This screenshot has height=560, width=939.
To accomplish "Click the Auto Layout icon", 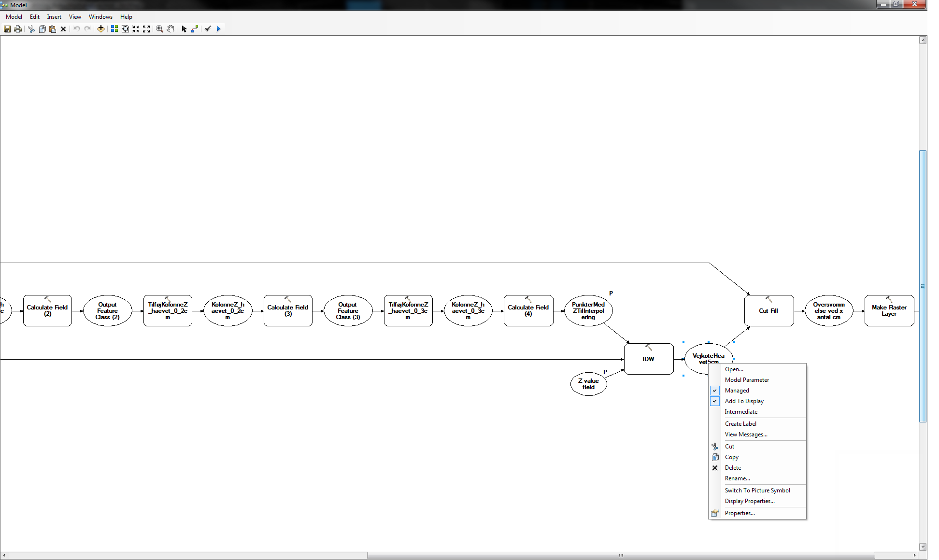I will click(114, 29).
